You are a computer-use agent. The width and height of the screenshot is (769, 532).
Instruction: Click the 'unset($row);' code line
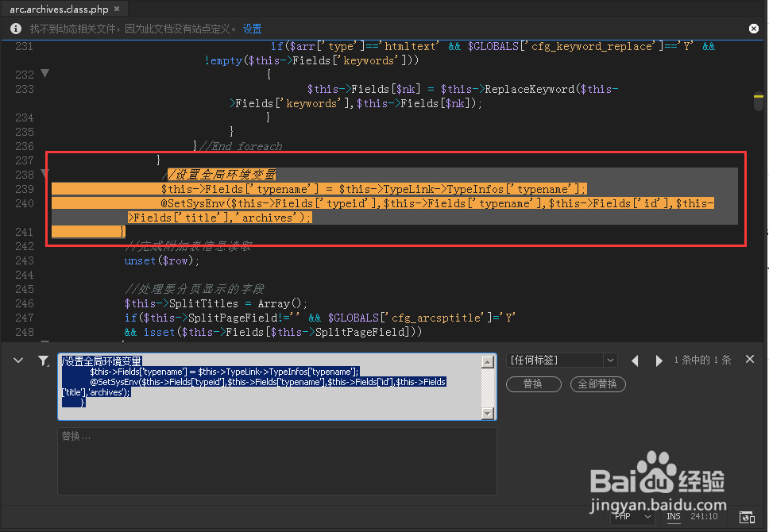(162, 261)
